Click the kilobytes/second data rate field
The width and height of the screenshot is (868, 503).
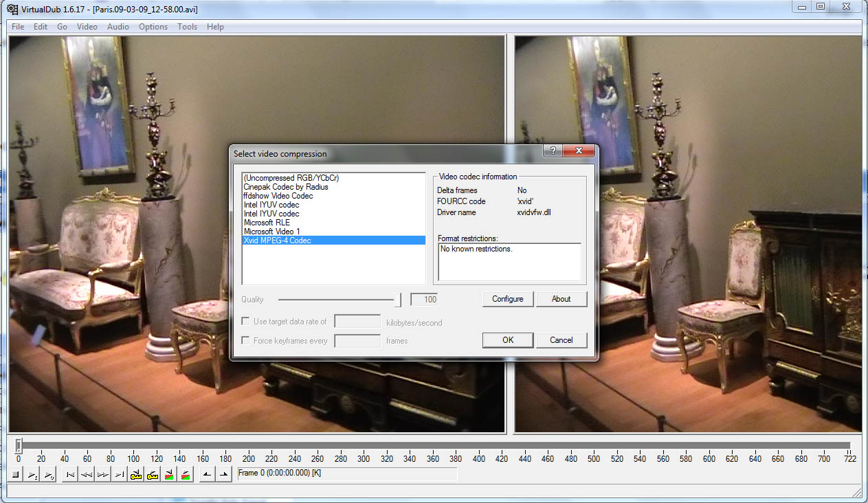(357, 322)
